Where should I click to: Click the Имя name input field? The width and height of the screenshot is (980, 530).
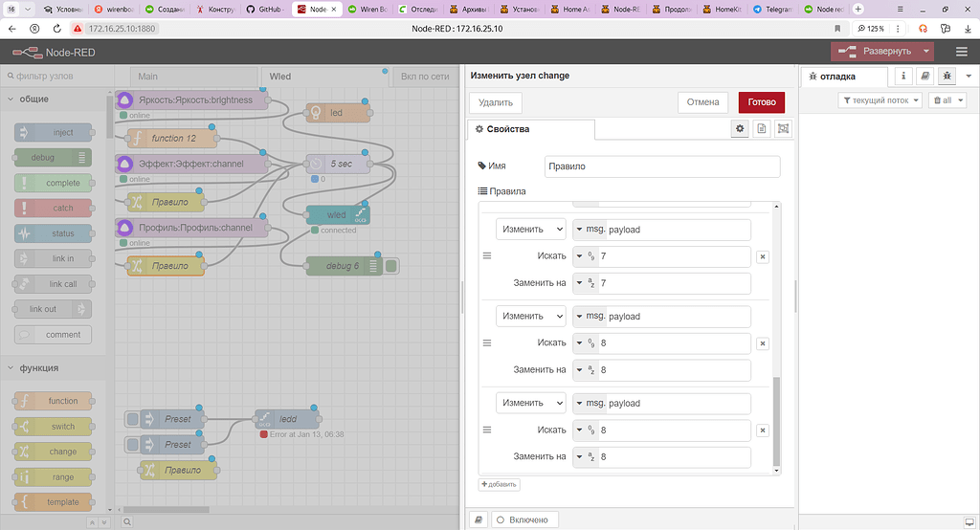click(x=661, y=166)
